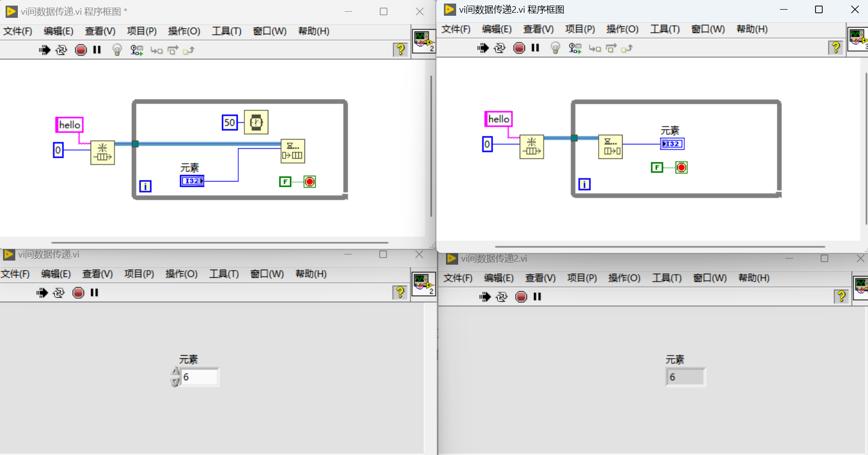Image resolution: width=868 pixels, height=455 pixels.
Task: Select the numeric constant 50
Action: point(230,123)
